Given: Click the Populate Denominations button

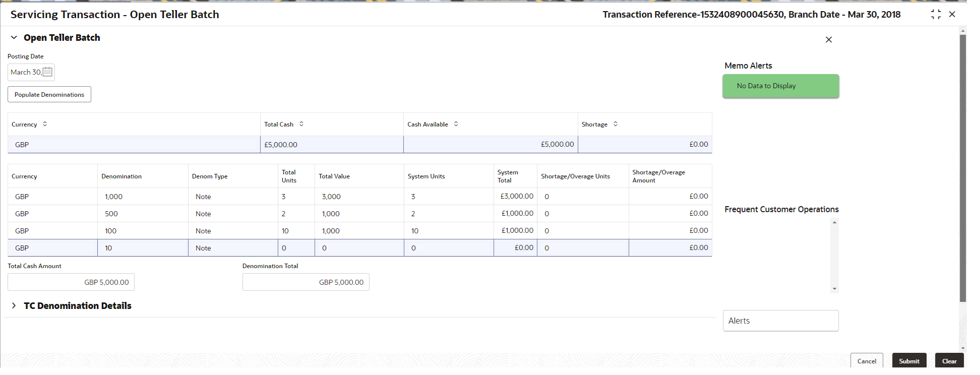Looking at the screenshot, I should pos(49,94).
